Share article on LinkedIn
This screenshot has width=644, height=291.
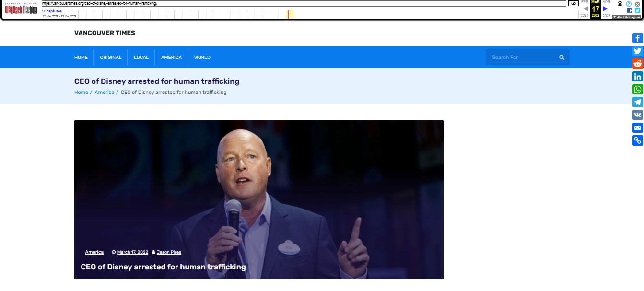637,77
